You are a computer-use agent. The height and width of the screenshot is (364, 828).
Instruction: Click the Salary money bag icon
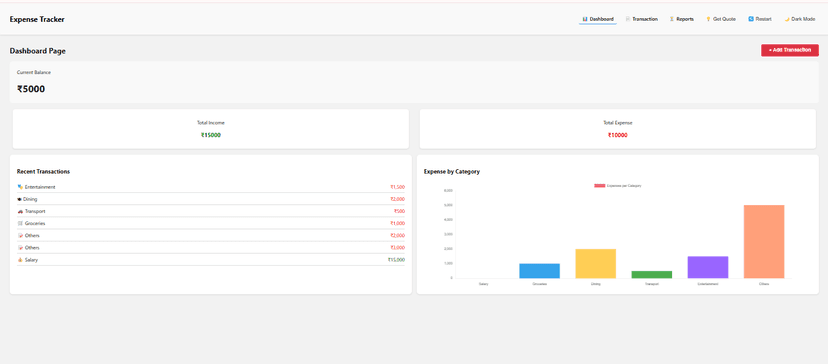20,260
